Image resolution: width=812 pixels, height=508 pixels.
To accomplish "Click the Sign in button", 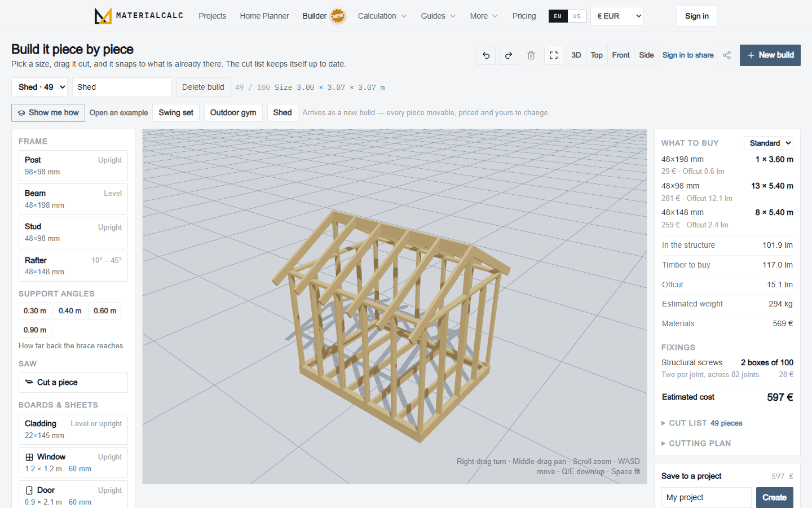I will [697, 16].
